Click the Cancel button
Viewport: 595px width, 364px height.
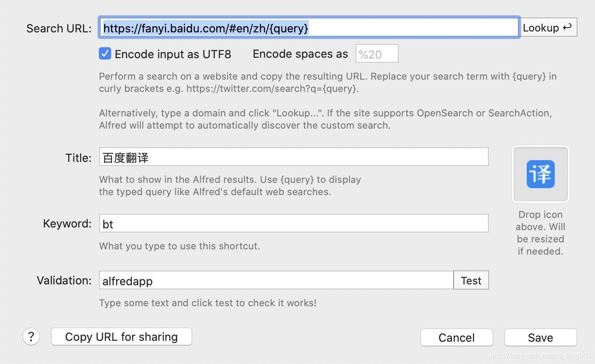(457, 337)
